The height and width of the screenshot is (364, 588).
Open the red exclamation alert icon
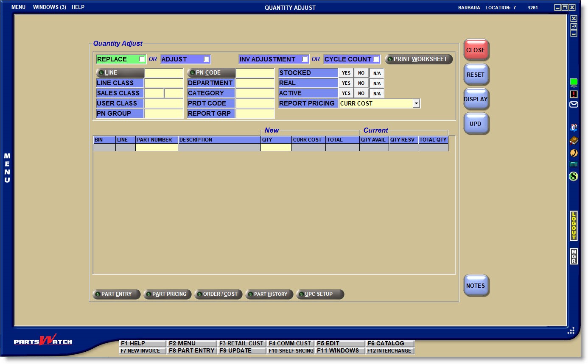point(574,94)
